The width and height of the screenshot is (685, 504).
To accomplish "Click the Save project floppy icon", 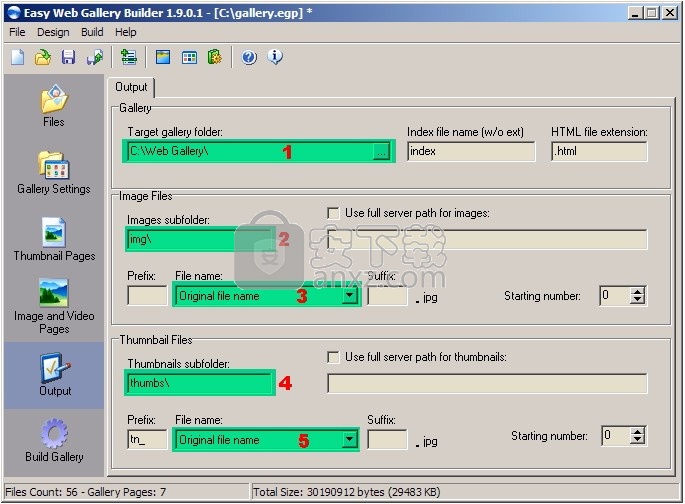I will (x=68, y=57).
